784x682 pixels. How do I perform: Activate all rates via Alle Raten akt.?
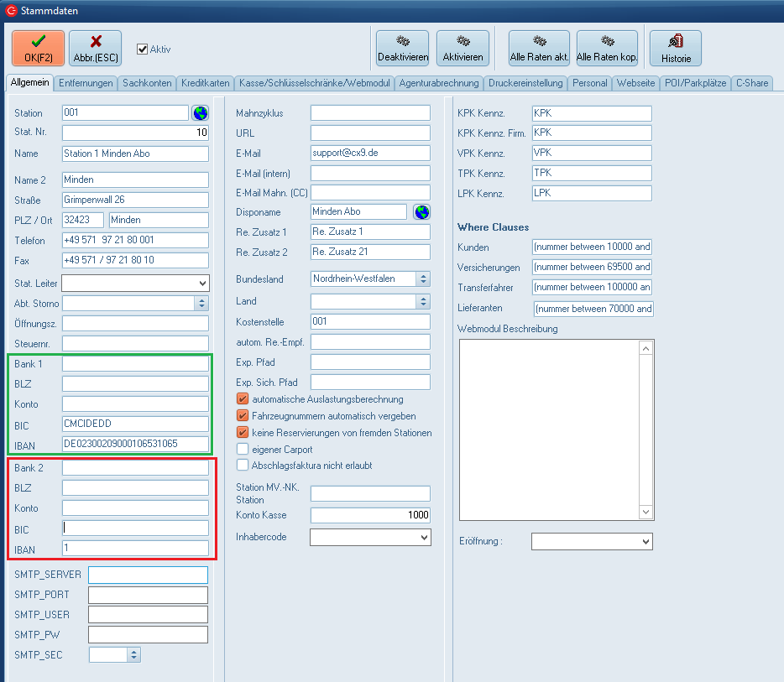[x=539, y=48]
